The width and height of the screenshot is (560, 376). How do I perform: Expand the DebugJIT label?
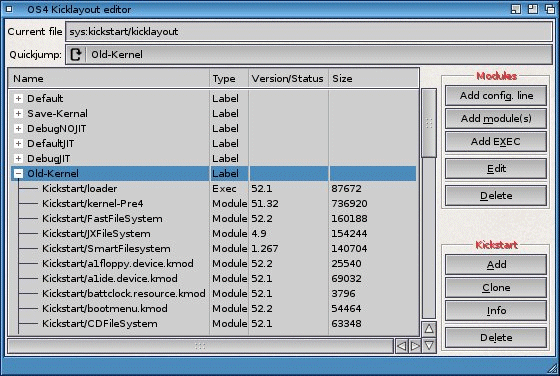point(18,159)
